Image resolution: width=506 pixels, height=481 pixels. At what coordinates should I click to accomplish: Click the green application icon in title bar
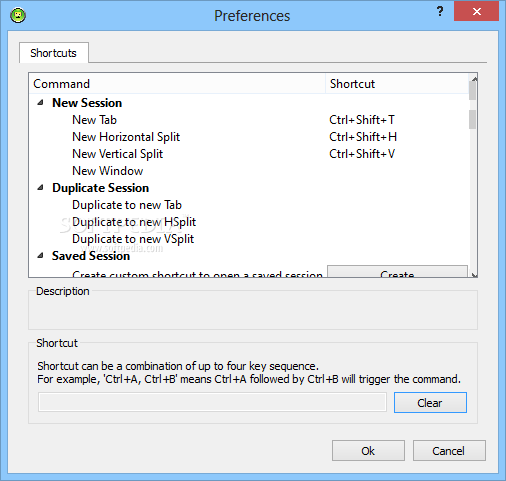point(18,15)
